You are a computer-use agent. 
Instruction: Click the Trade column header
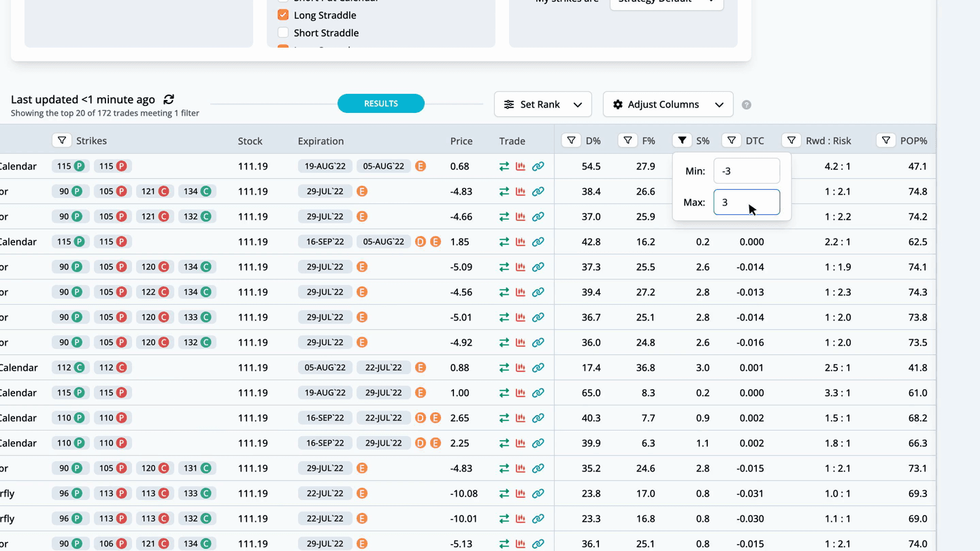pyautogui.click(x=512, y=141)
